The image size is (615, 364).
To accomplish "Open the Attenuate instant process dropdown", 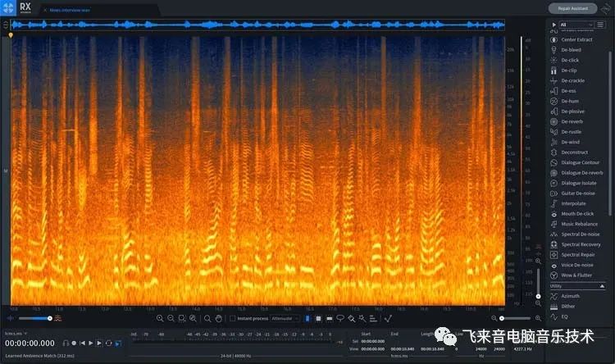I will pos(285,318).
